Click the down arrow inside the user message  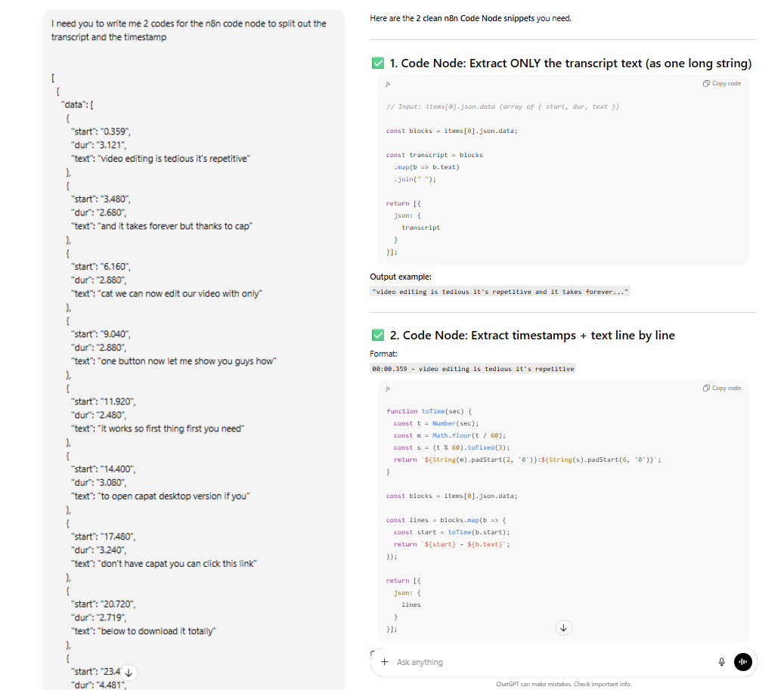[129, 673]
